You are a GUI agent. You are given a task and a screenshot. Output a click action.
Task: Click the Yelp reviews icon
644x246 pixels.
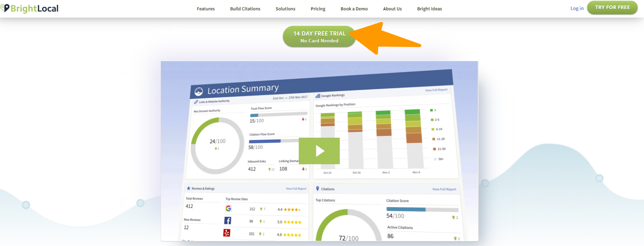pos(227,233)
